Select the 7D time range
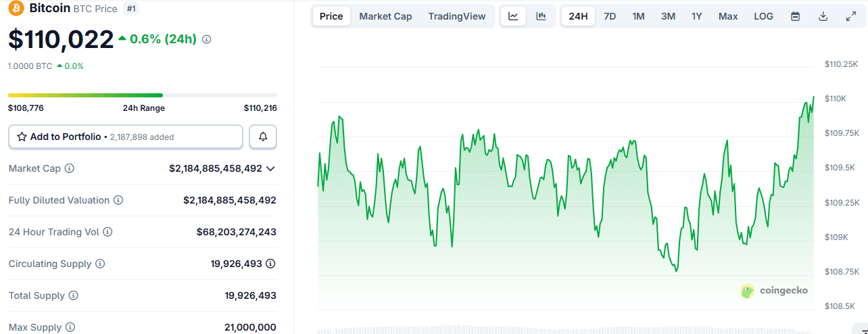 point(610,16)
